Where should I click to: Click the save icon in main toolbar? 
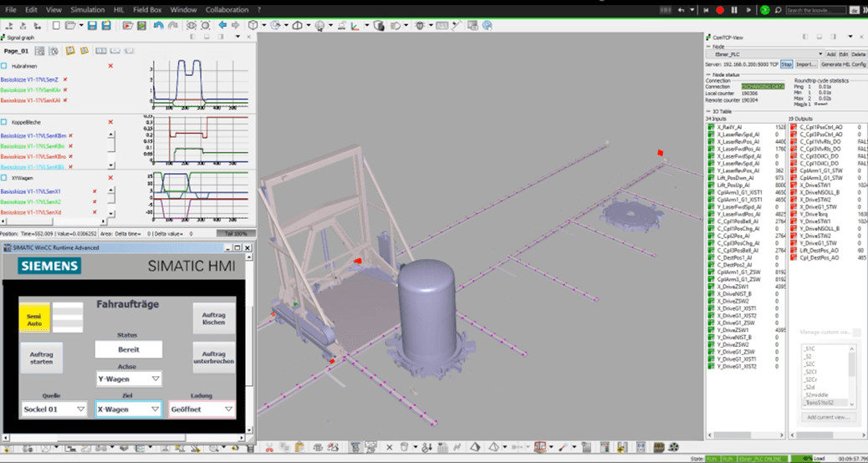coord(92,26)
